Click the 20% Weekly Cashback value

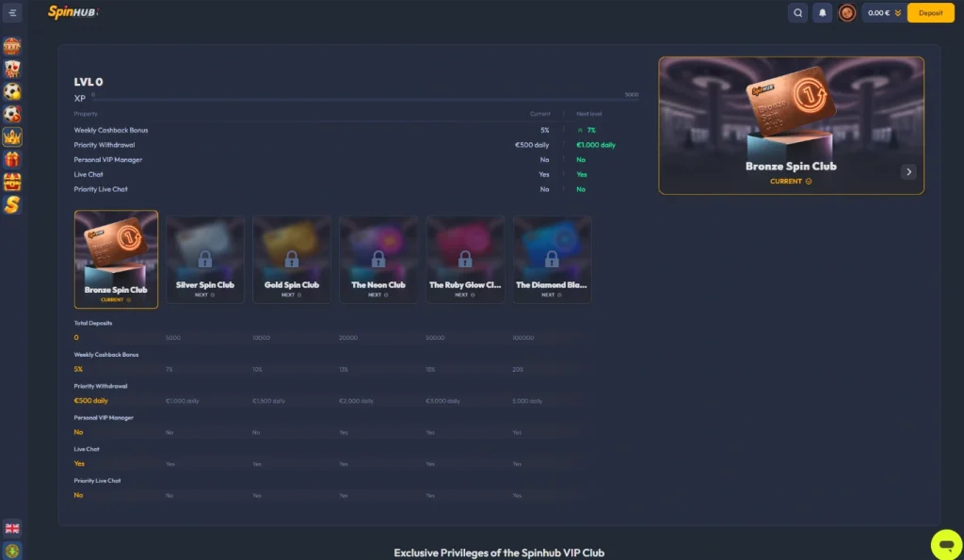[518, 370]
